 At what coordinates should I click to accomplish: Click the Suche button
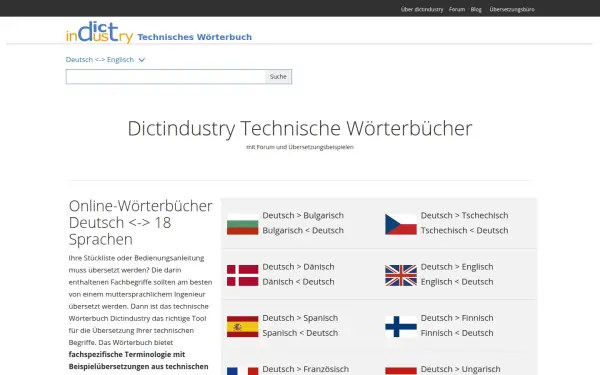click(278, 77)
